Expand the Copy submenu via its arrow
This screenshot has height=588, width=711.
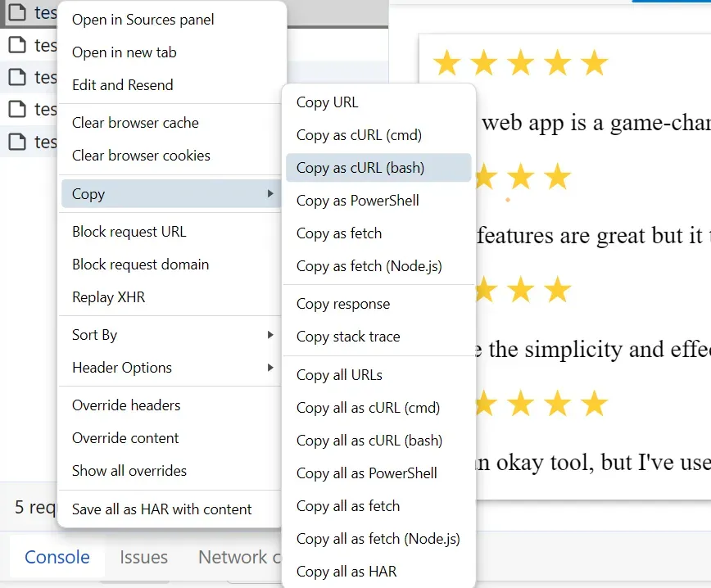tap(271, 194)
